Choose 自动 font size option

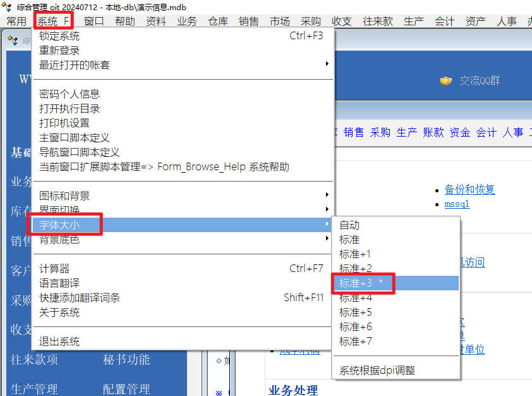pyautogui.click(x=349, y=225)
